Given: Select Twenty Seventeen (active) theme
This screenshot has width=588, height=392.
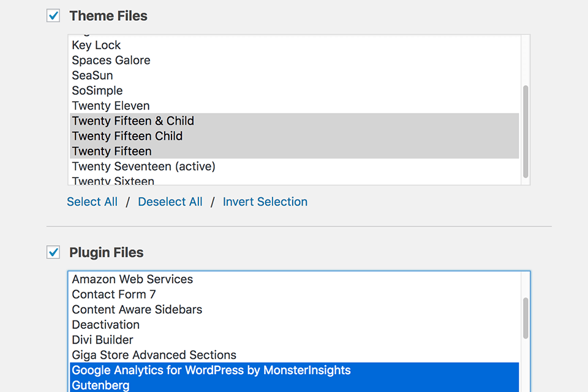Looking at the screenshot, I should (143, 167).
